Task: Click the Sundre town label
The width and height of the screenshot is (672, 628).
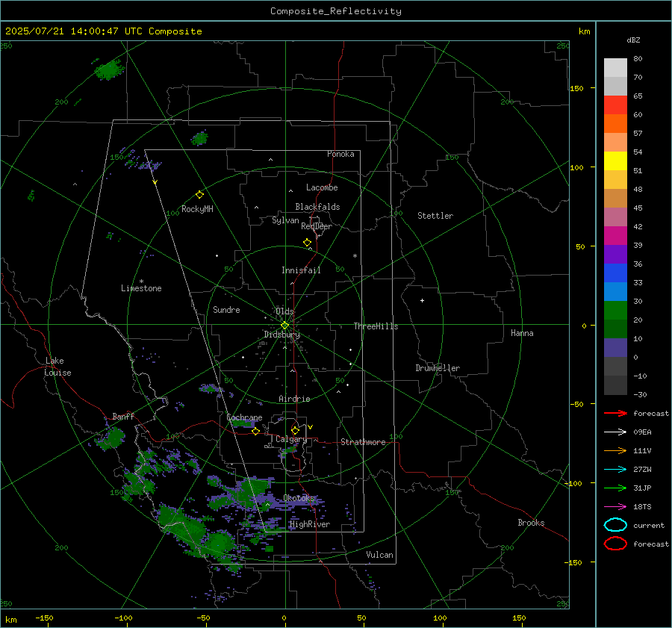Action: pos(226,309)
